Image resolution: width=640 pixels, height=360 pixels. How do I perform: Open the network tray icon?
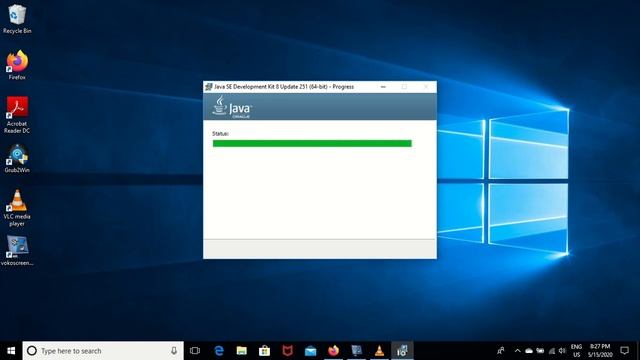[551, 351]
